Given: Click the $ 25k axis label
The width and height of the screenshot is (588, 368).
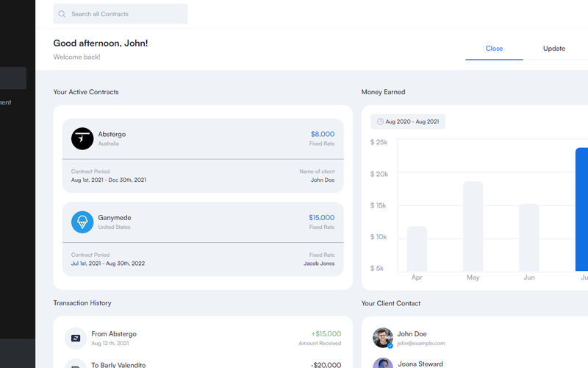Looking at the screenshot, I should (x=379, y=142).
